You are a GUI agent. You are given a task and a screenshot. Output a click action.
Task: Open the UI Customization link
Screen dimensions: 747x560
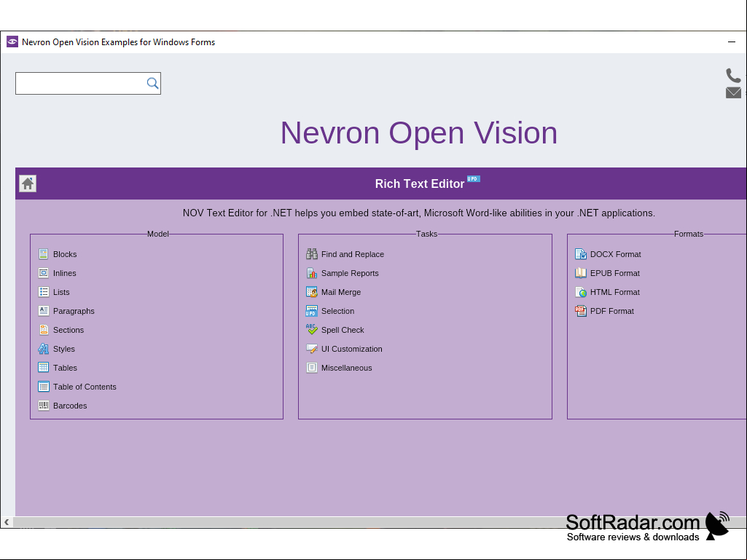[351, 349]
